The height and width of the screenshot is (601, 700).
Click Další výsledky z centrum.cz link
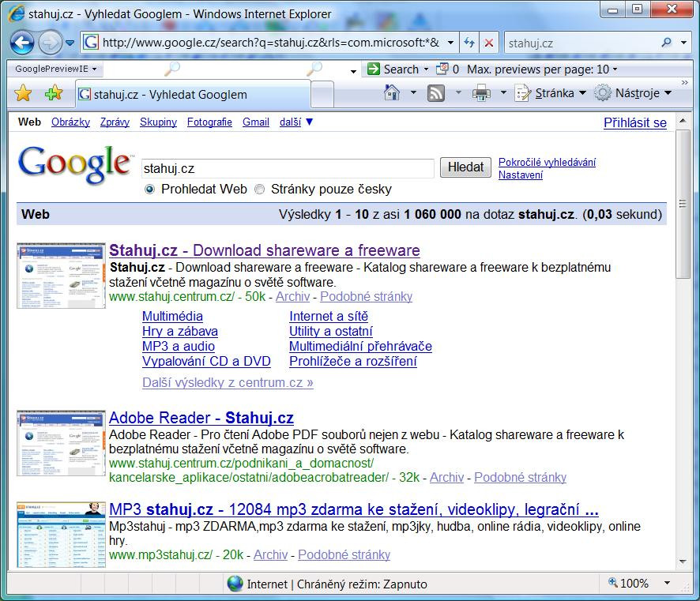228,383
